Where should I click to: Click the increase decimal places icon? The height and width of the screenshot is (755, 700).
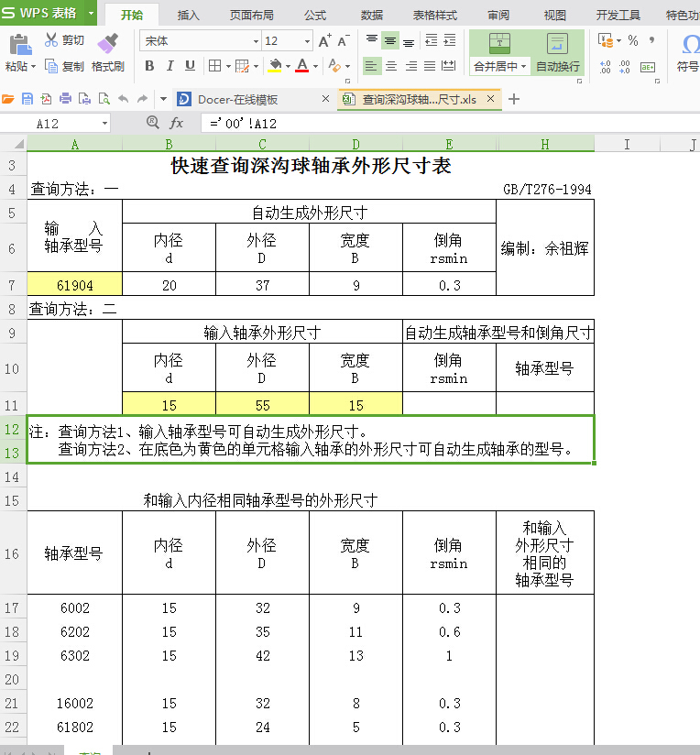(606, 67)
